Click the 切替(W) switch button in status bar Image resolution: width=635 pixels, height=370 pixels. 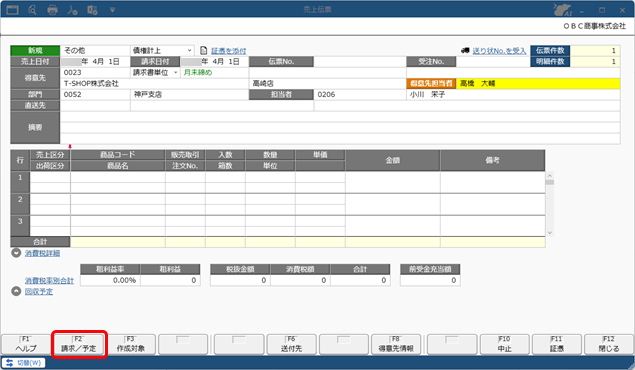(x=23, y=363)
